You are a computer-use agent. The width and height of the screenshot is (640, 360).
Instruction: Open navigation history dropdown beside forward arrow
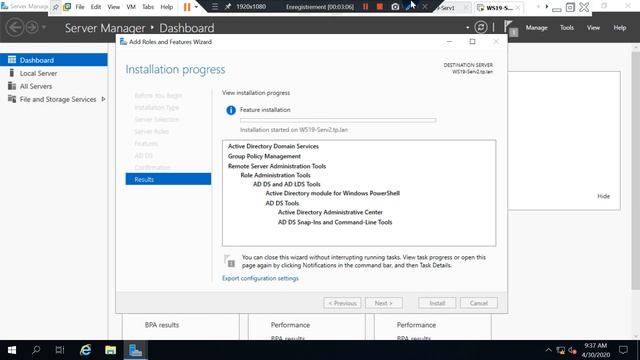(44, 28)
